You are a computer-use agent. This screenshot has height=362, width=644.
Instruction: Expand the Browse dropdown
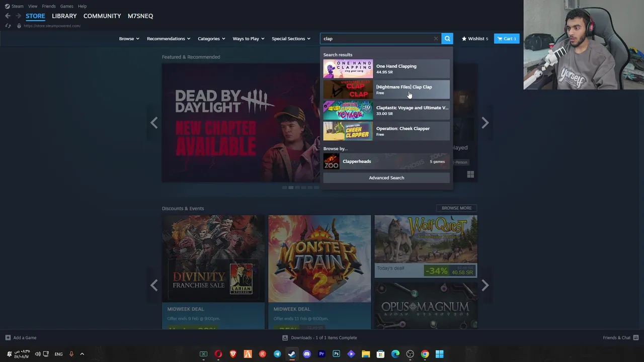129,39
